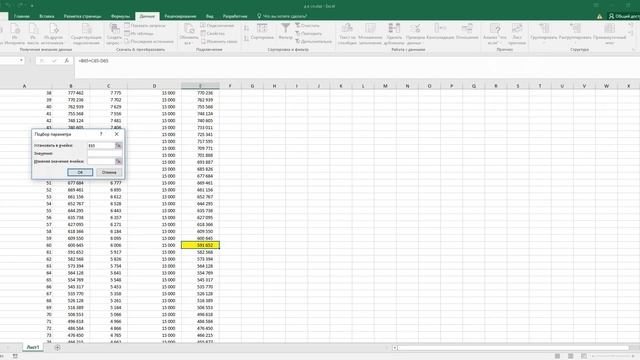The image size is (640, 360).
Task: Focus the Изменяя значение ячейки input field
Action: pyautogui.click(x=101, y=161)
